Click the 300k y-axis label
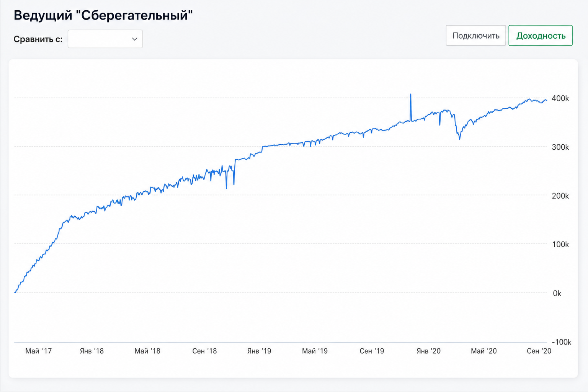The image size is (588, 392). (x=560, y=147)
